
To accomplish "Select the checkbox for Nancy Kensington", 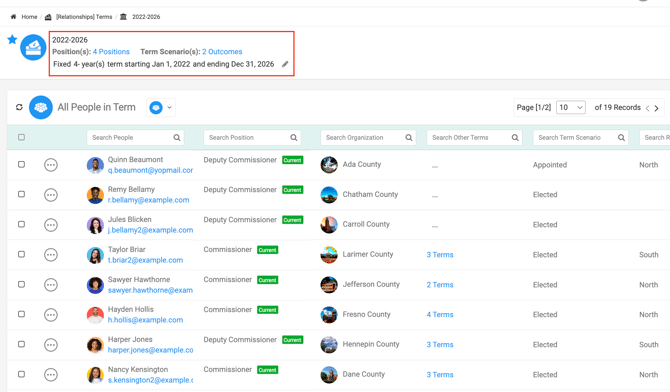I will coord(21,374).
